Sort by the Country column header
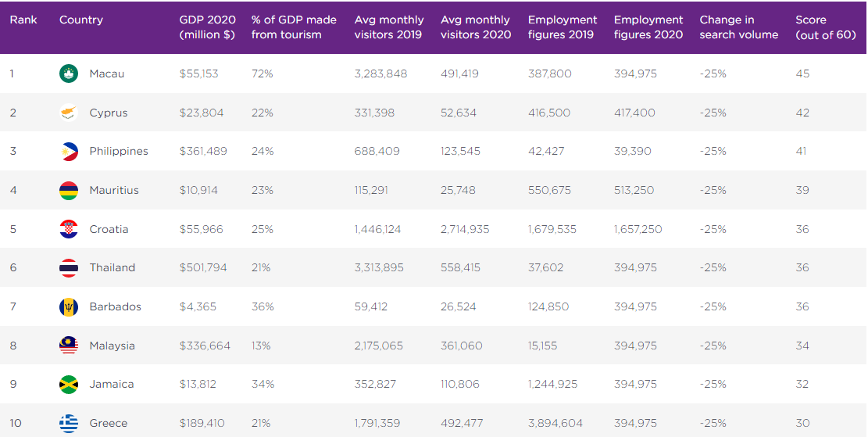The image size is (868, 437). (81, 20)
